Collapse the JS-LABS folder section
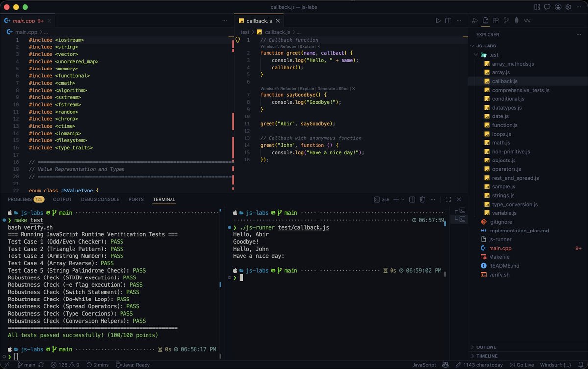Viewport: 588px width, 369px height. [x=527, y=46]
